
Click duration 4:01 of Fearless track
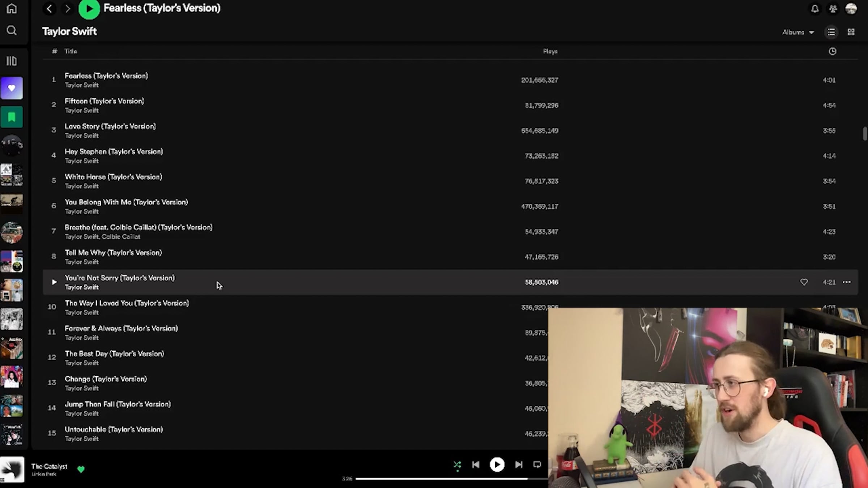829,80
